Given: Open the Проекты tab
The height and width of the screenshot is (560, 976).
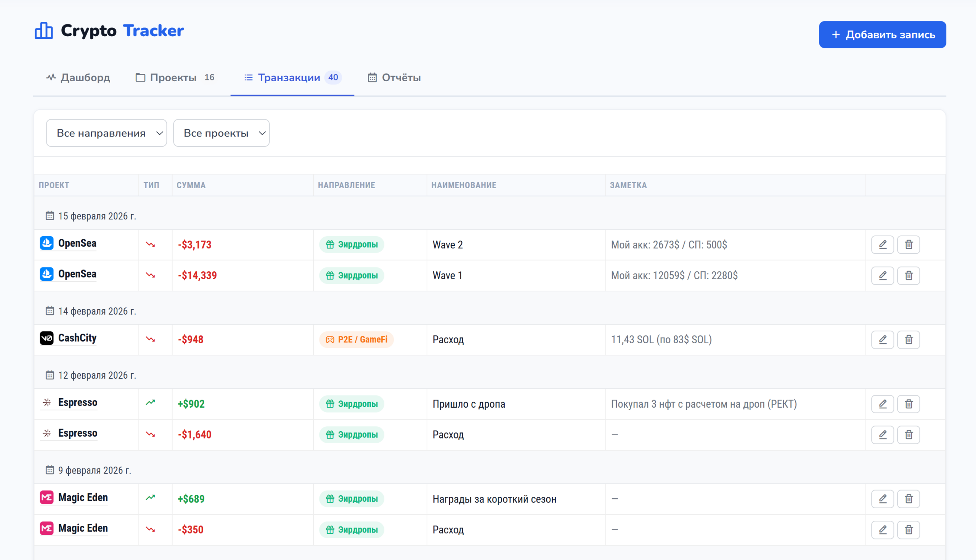Looking at the screenshot, I should tap(174, 78).
